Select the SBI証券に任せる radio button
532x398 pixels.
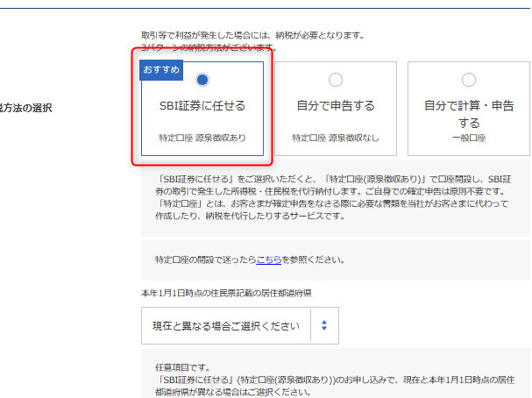202,80
